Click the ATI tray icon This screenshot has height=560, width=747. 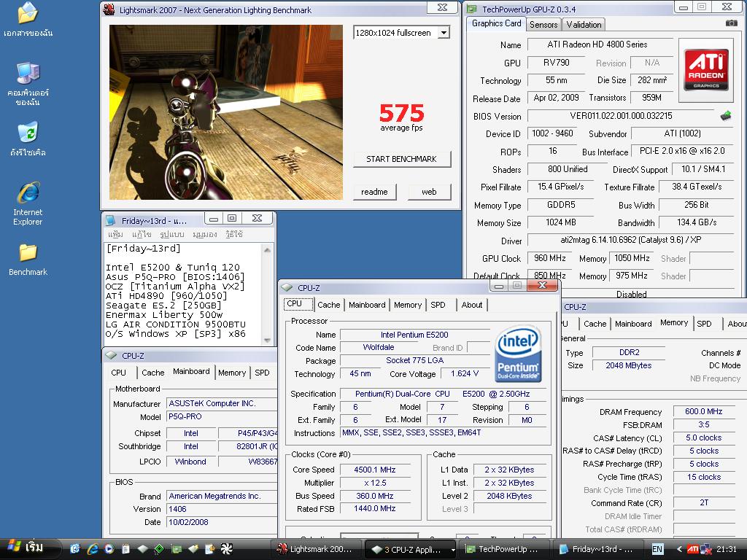click(693, 549)
